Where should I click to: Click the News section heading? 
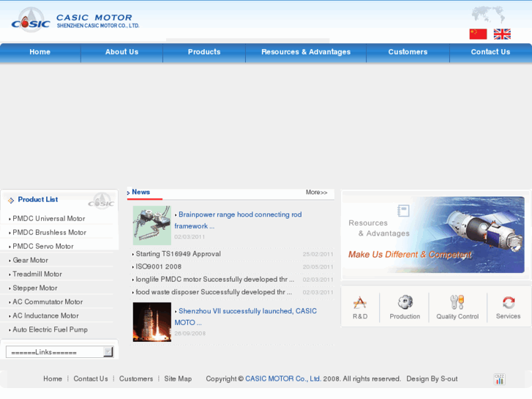[141, 193]
